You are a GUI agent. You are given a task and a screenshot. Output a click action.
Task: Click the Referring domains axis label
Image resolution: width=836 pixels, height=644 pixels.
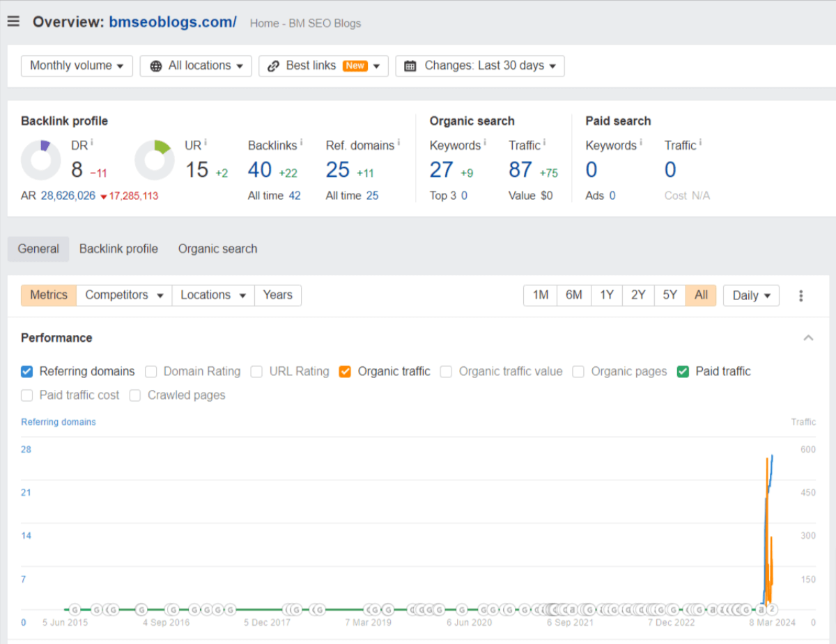[59, 423]
